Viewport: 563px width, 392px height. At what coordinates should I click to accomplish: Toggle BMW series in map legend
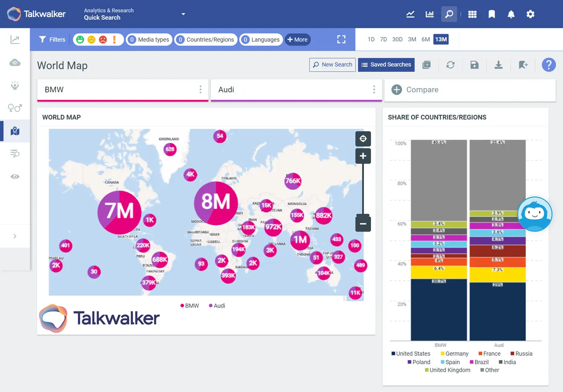pyautogui.click(x=190, y=306)
